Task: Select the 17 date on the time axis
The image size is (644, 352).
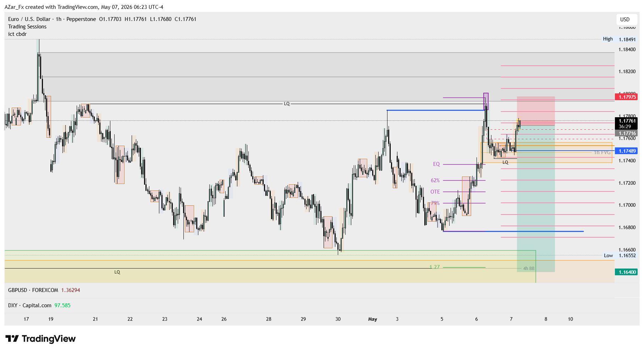Action: (26, 319)
